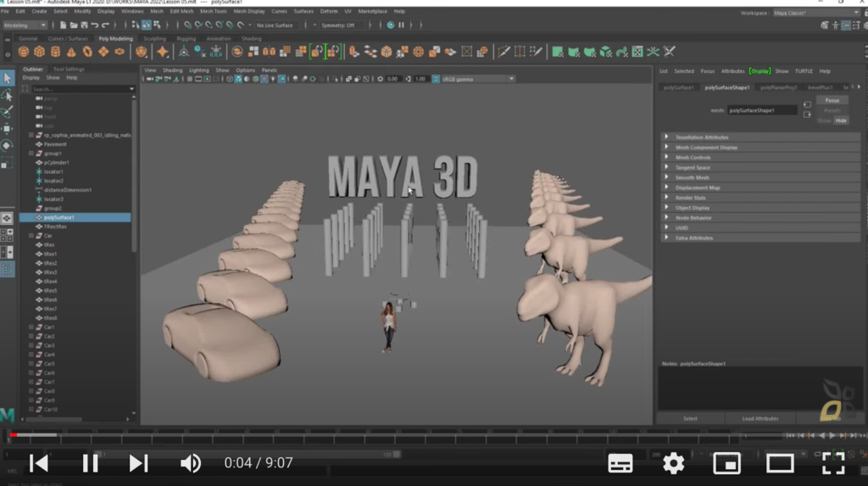Switch to the Sculpting shelf tab
Image resolution: width=868 pixels, height=486 pixels.
[x=154, y=39]
